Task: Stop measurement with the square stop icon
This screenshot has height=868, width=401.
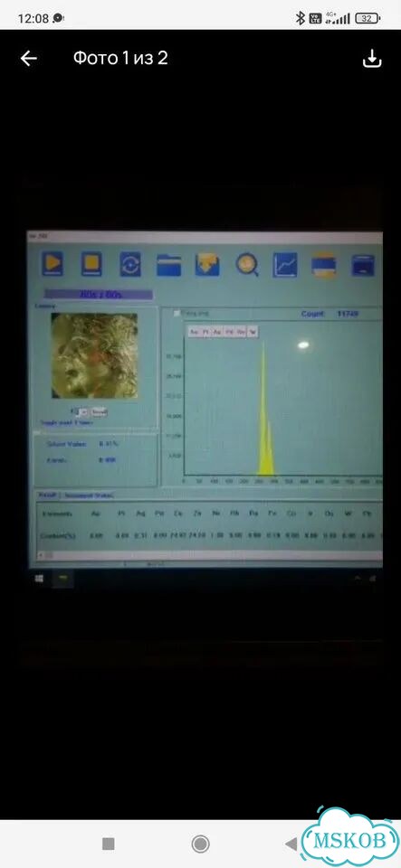Action: 91,265
